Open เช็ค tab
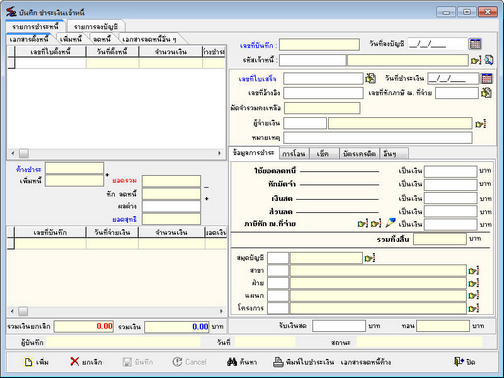Screen dimensions: 504x378 click(x=323, y=154)
